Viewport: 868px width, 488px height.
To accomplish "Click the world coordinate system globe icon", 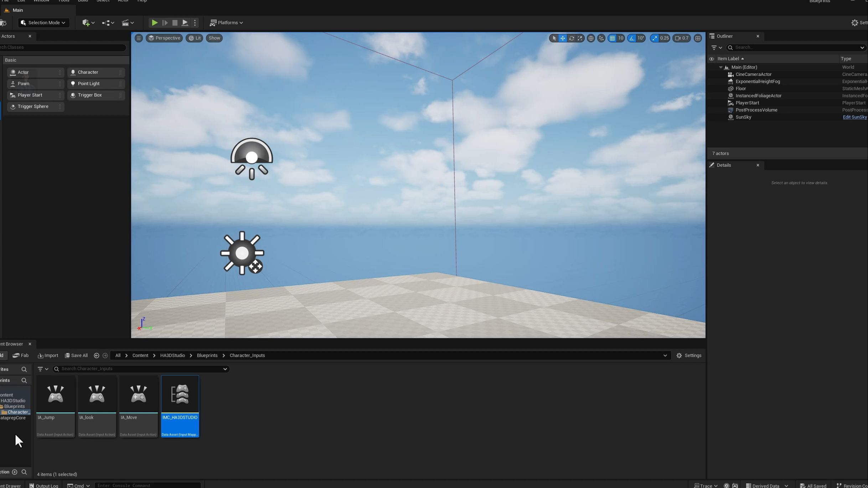I will point(591,38).
